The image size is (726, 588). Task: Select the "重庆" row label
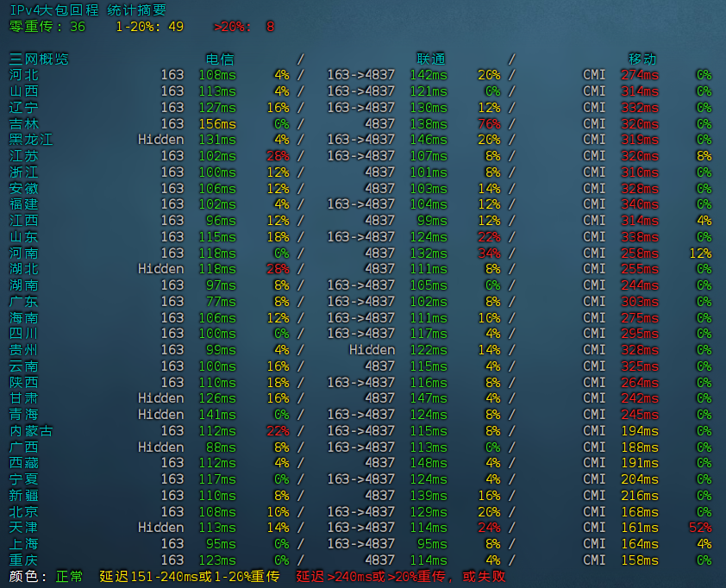pos(24,560)
